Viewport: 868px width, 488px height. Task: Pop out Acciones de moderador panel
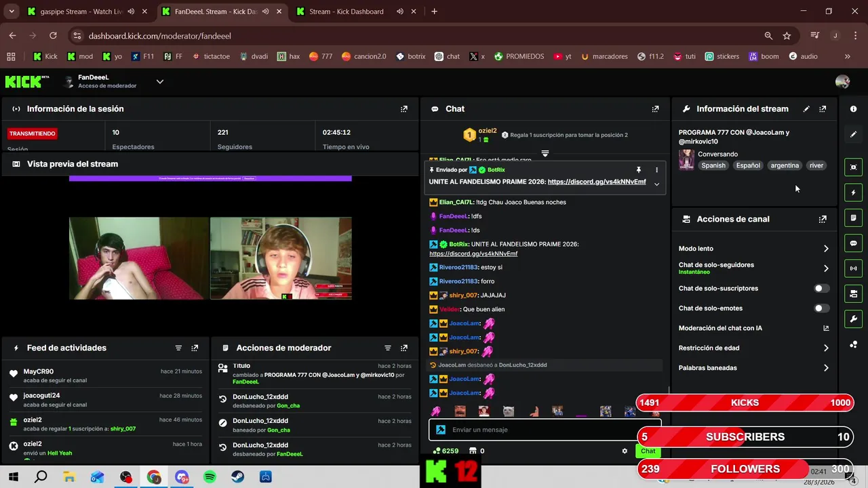(x=403, y=348)
